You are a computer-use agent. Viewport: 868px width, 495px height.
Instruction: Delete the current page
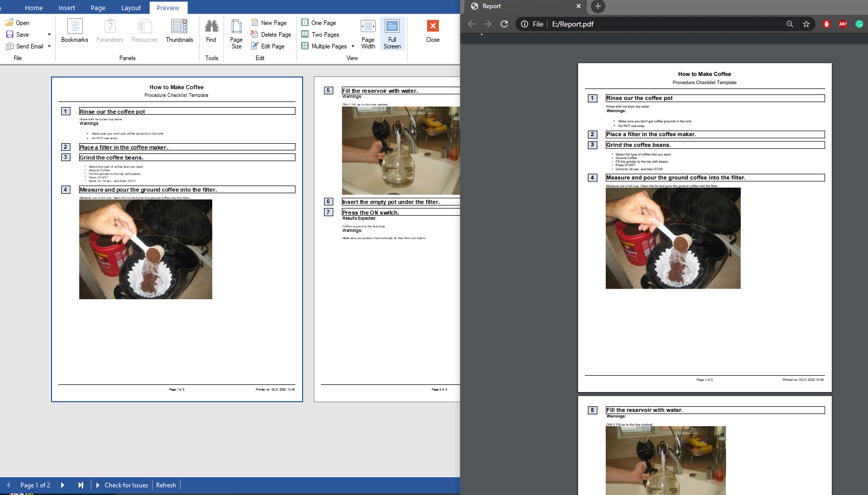tap(271, 34)
